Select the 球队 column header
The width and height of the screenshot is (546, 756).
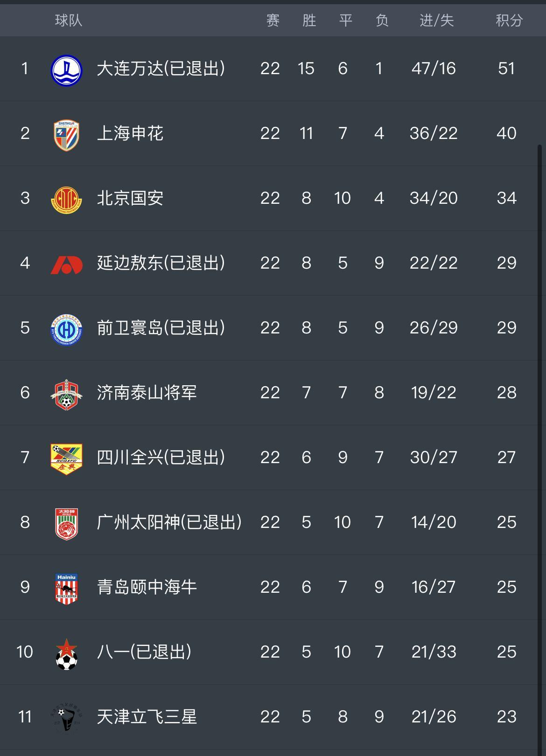pos(68,21)
